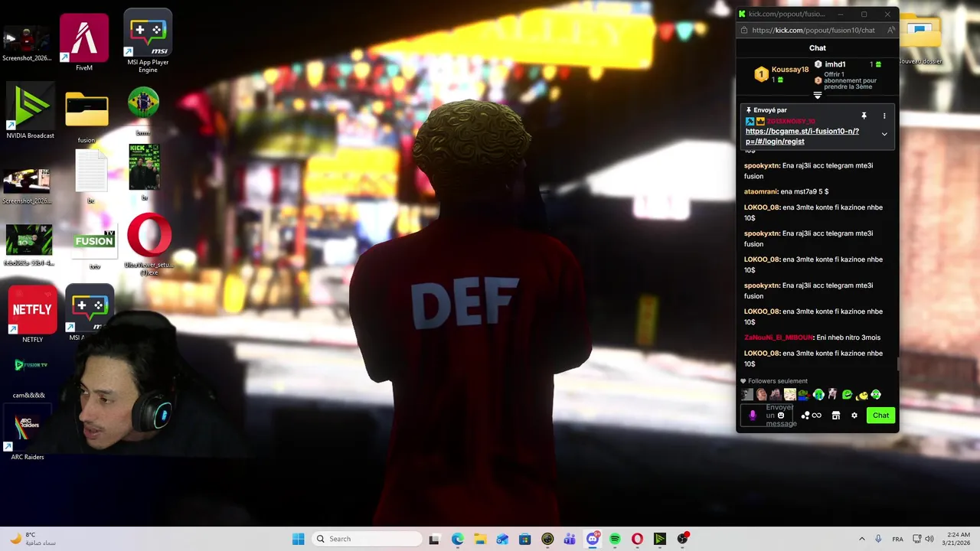This screenshot has width=980, height=551.
Task: Click the taskbar Search box
Action: coord(367,539)
